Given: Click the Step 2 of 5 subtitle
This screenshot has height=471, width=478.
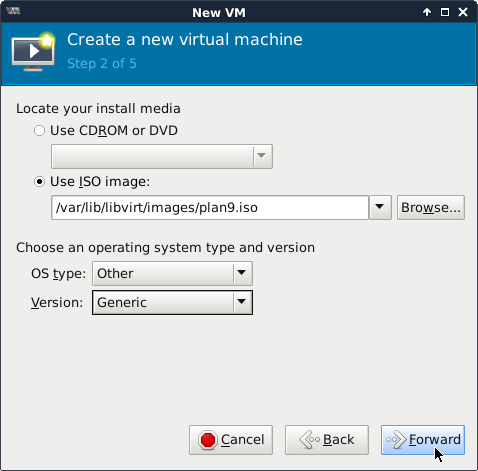Looking at the screenshot, I should [x=102, y=64].
